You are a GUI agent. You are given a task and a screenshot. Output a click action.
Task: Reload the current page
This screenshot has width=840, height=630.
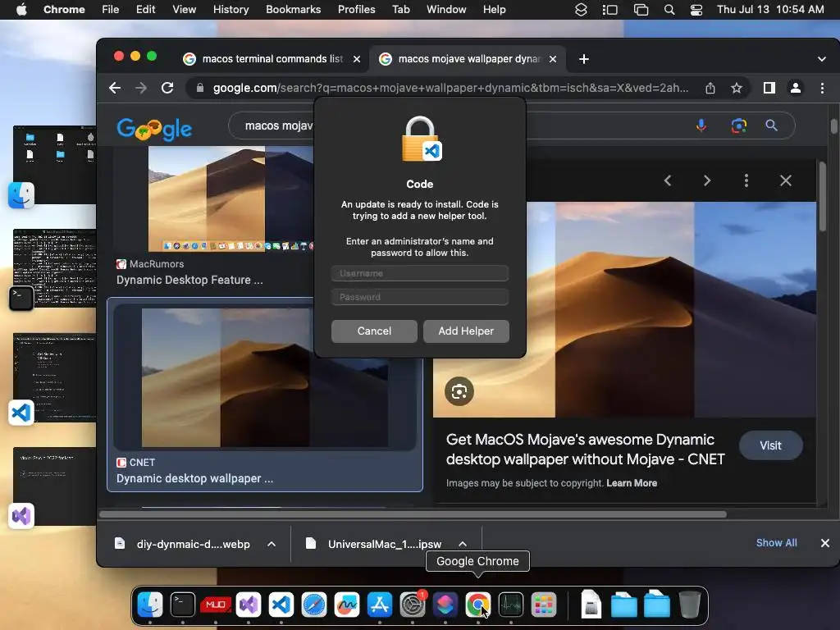pyautogui.click(x=167, y=88)
